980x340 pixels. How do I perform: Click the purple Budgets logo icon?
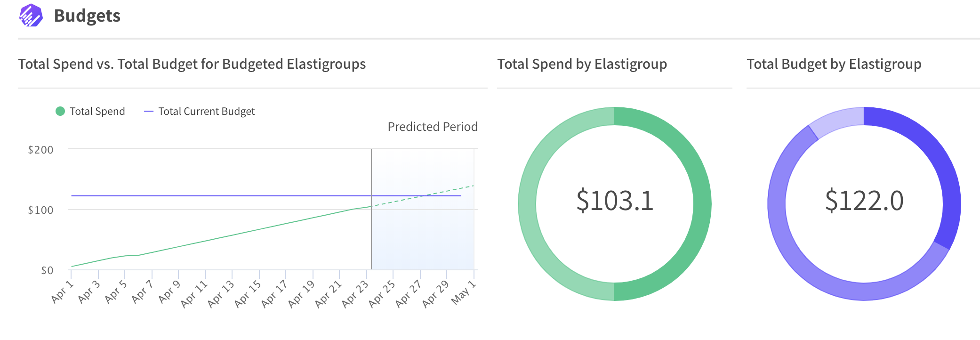(31, 16)
